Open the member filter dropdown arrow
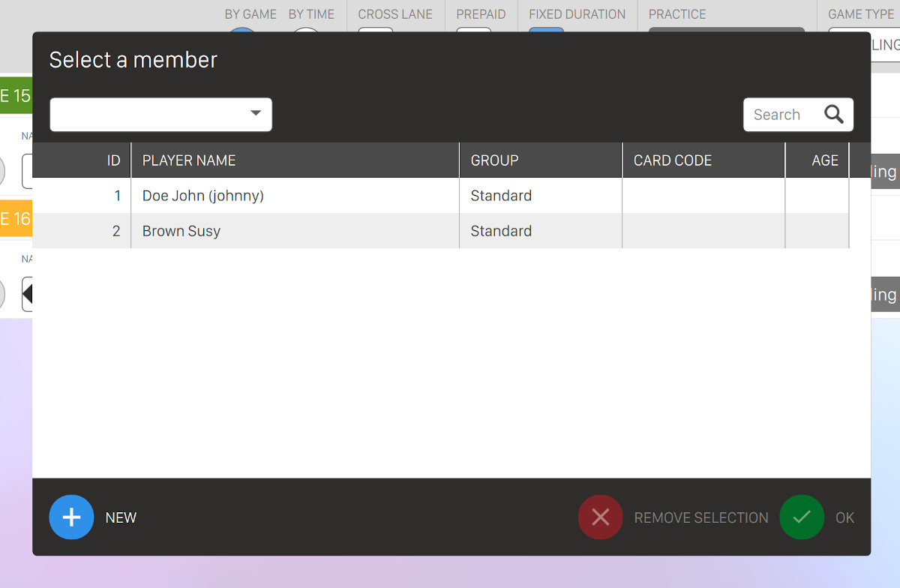900x588 pixels. (256, 114)
